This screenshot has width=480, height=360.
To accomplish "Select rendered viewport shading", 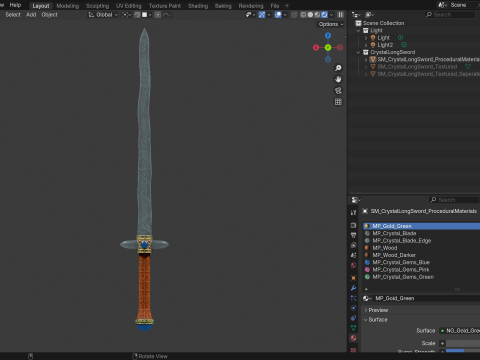I will 324,15.
